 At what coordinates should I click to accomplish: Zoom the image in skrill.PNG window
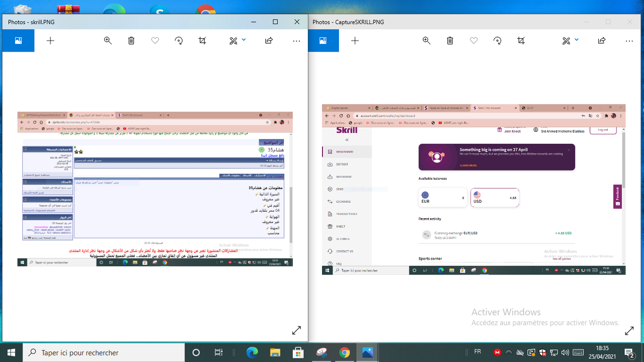click(x=108, y=41)
